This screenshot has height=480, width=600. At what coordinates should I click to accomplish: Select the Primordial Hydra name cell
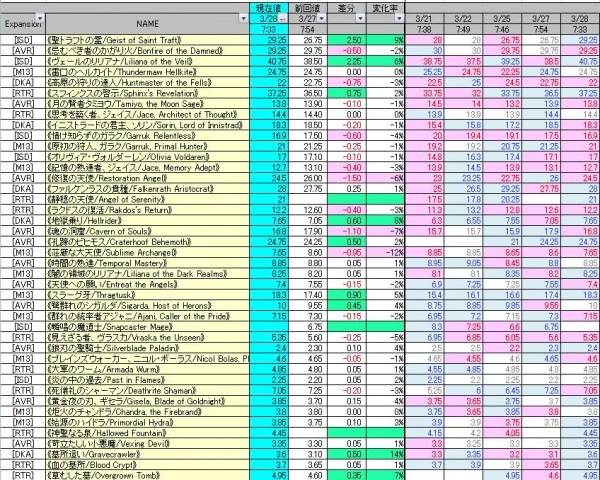[147, 423]
